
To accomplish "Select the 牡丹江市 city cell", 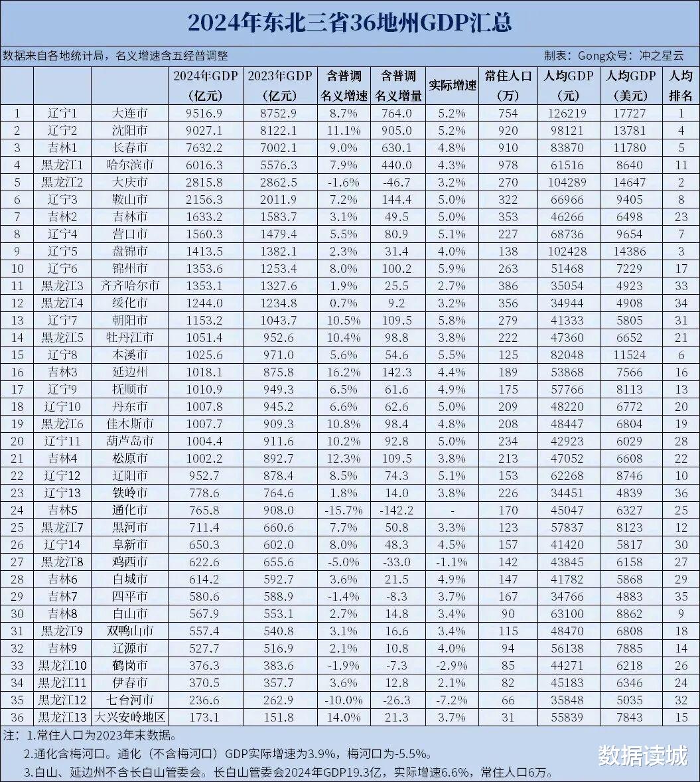I will 129,338.
